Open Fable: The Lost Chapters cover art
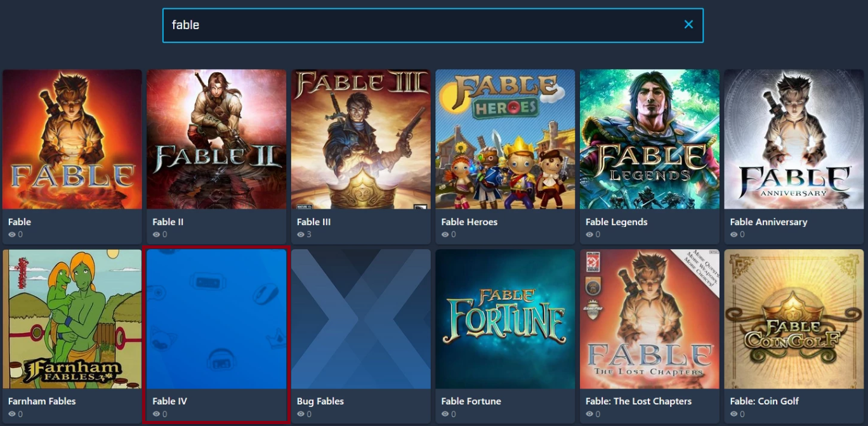Screen dimensions: 868x426 (650, 319)
